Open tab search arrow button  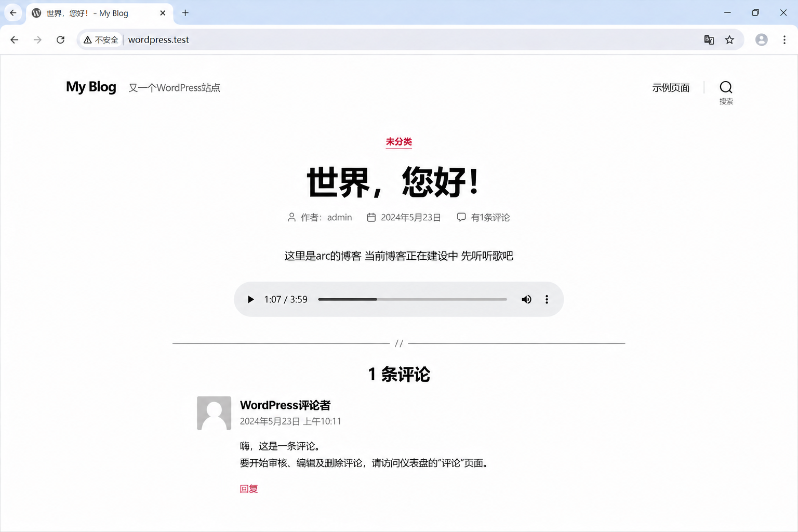coord(13,13)
